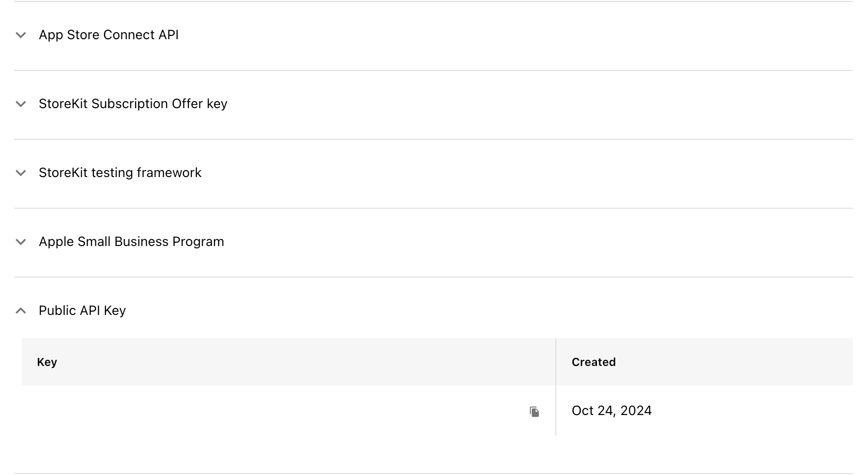This screenshot has width=868, height=475.
Task: Click the hidden API key value cell
Action: (x=283, y=410)
